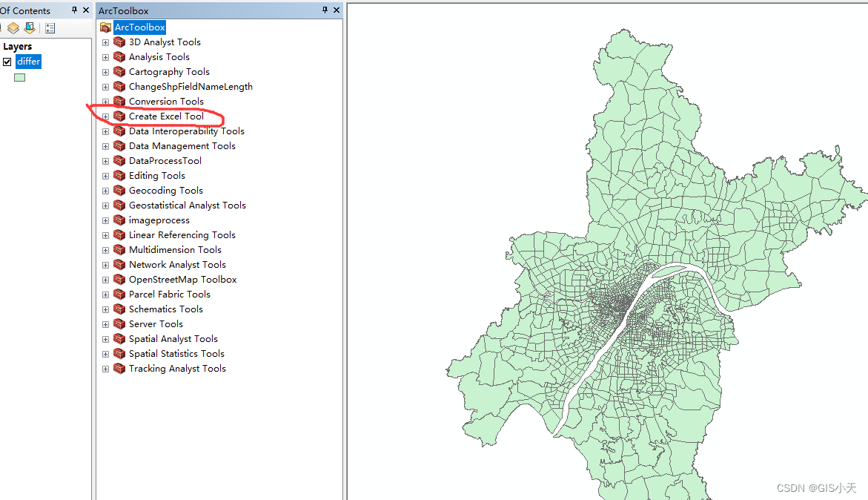Image resolution: width=868 pixels, height=500 pixels.
Task: Toggle the ArcToolbox panel auto-hide pin
Action: (324, 10)
